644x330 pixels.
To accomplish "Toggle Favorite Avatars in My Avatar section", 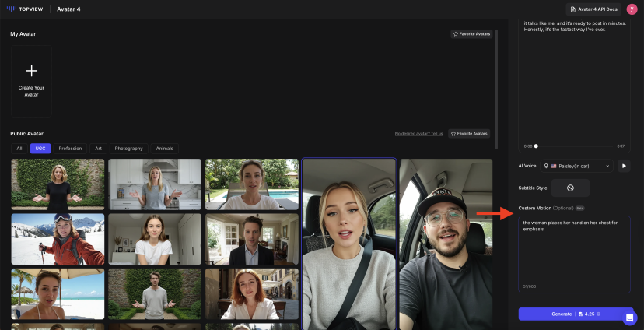I will tap(471, 34).
